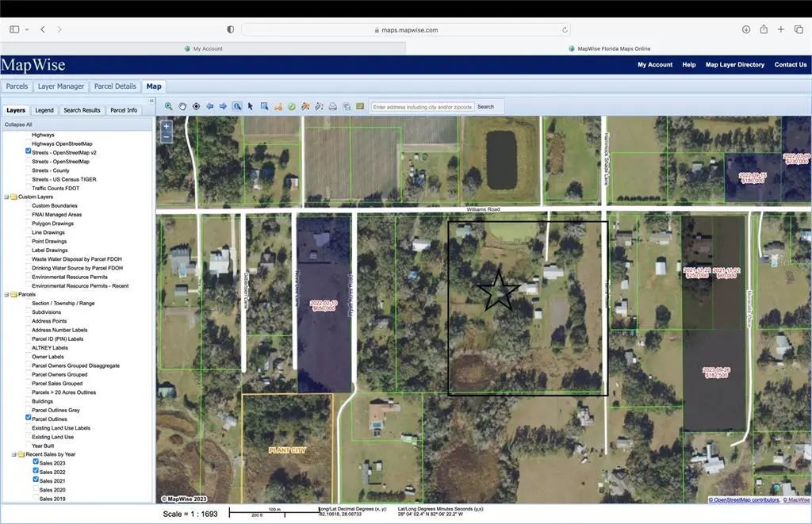The image size is (812, 524).
Task: Uncheck Streets - OpenStreetMap v2 layer
Action: tap(29, 152)
